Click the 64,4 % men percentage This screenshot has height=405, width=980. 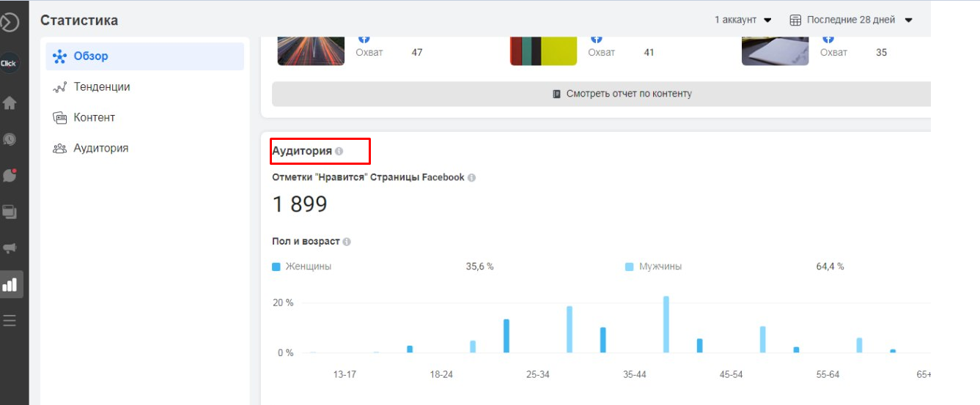[x=830, y=267]
